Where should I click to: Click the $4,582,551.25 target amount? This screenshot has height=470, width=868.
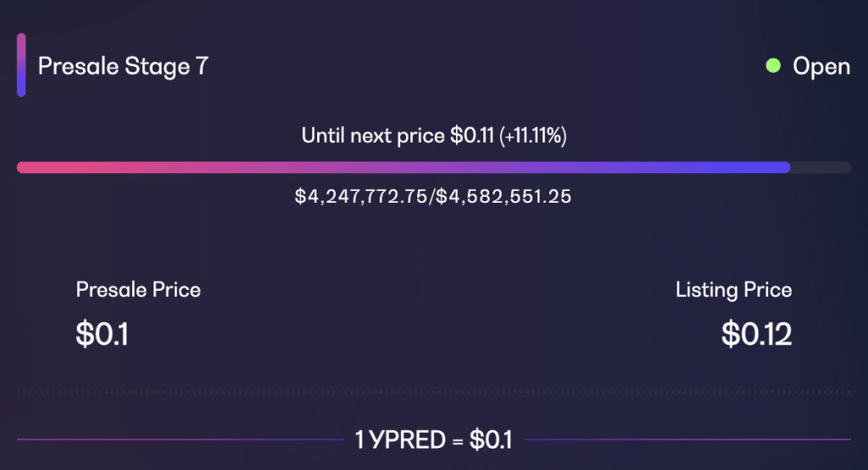[x=504, y=196]
